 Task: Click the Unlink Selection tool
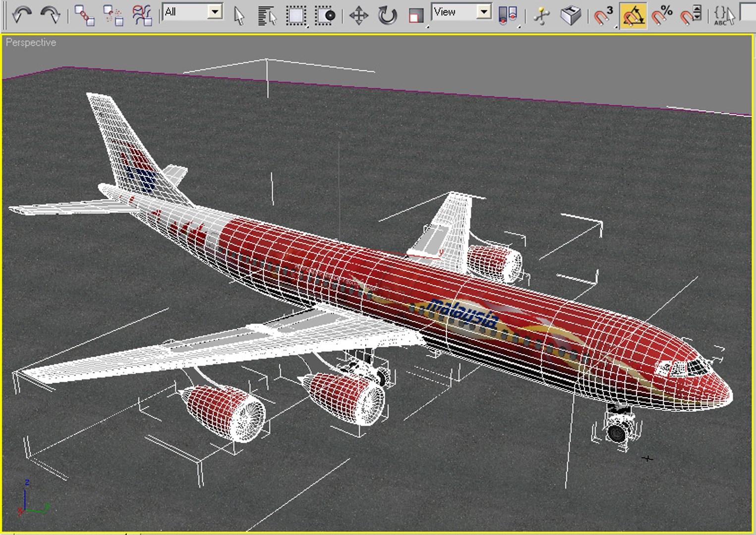click(x=113, y=15)
